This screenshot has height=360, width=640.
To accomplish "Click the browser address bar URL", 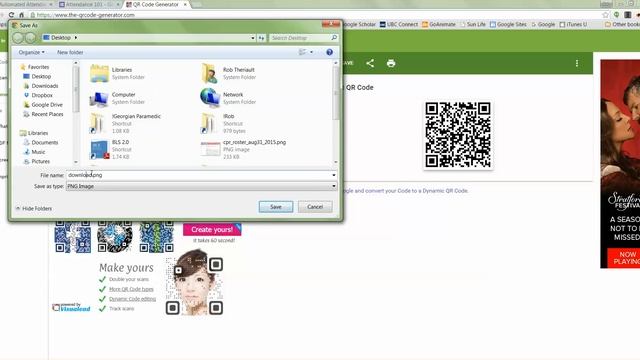I will pos(86,15).
